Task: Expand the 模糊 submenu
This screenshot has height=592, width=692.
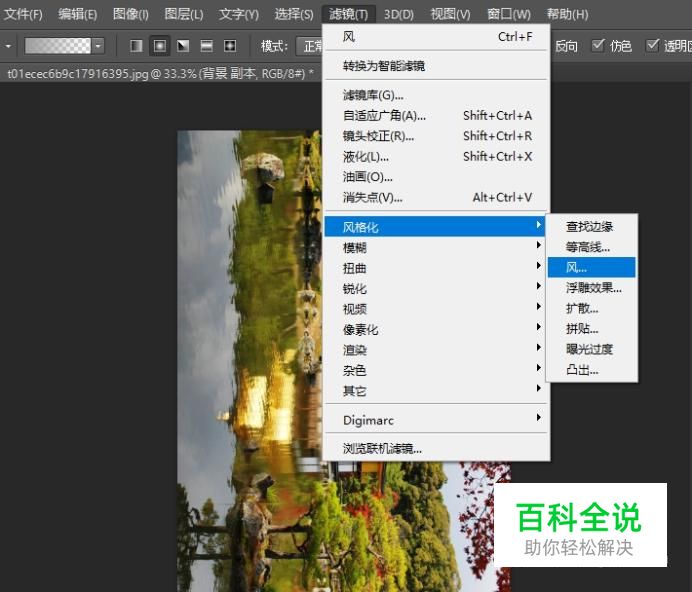Action: (x=436, y=247)
